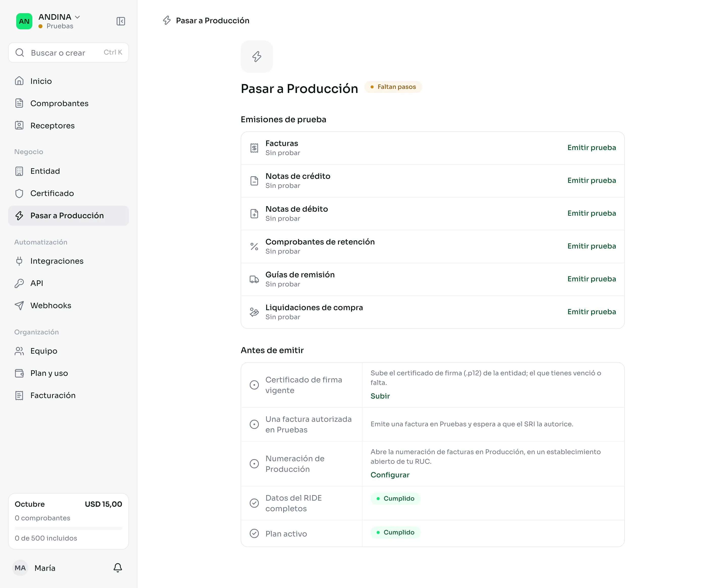Click the monthly usage progress bar
Image resolution: width=728 pixels, height=588 pixels.
pos(69,528)
